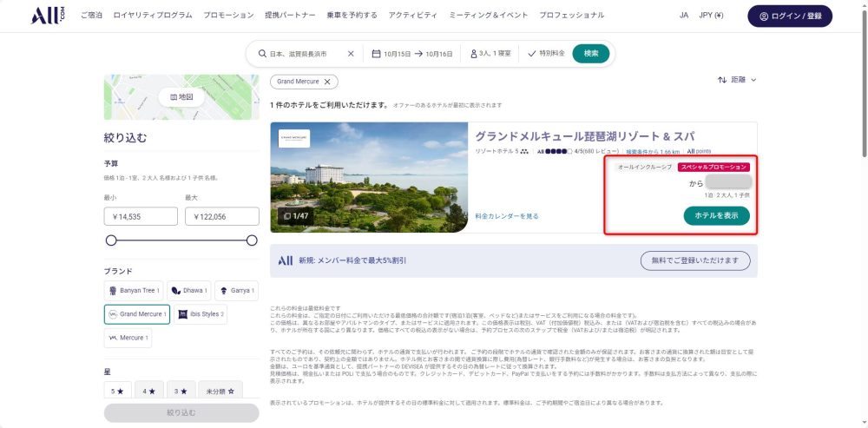Toggle the Dhawa brand filter
The image size is (868, 428).
[x=188, y=291]
